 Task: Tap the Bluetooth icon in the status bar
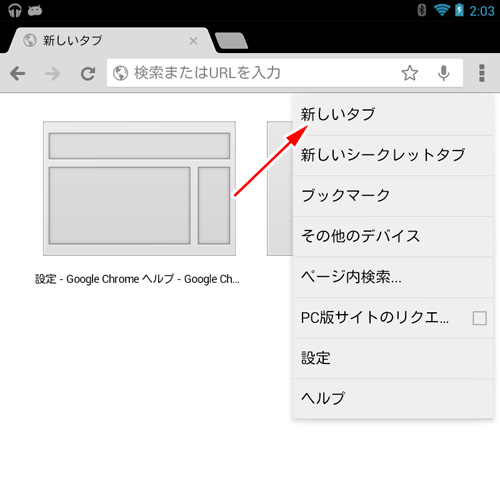tap(422, 10)
